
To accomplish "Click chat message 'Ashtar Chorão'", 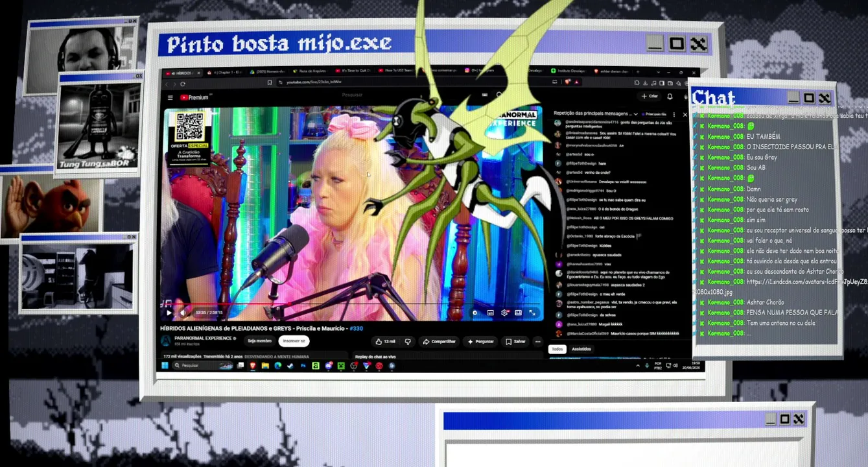I will point(766,302).
